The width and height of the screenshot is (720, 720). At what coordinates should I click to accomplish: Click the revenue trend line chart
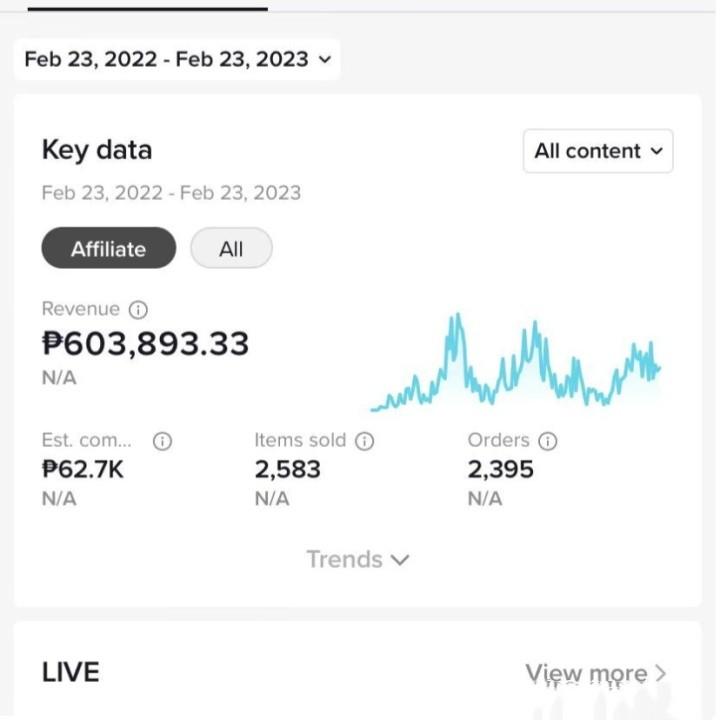pos(515,365)
